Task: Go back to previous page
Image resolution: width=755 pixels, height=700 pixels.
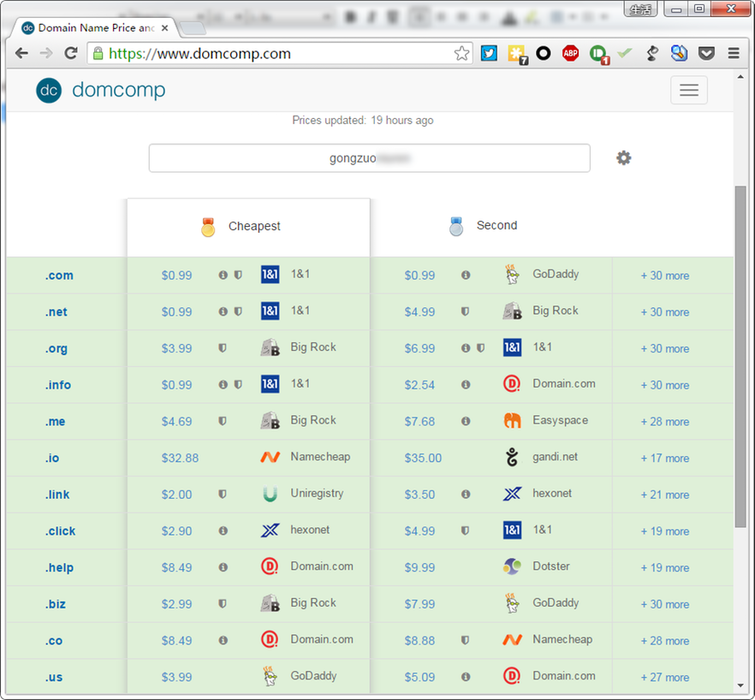Action: click(x=21, y=53)
